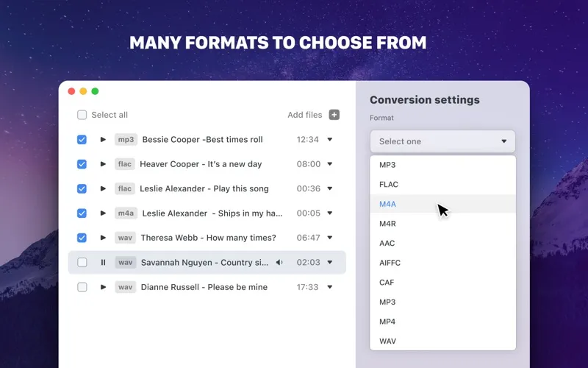Toggle the Select all checkbox
This screenshot has width=588, height=368.
82,115
